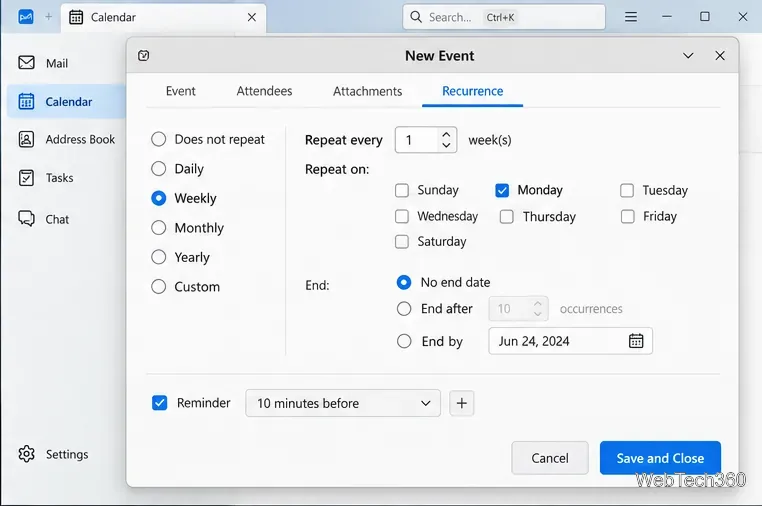
Task: Click the Search box
Action: click(504, 17)
